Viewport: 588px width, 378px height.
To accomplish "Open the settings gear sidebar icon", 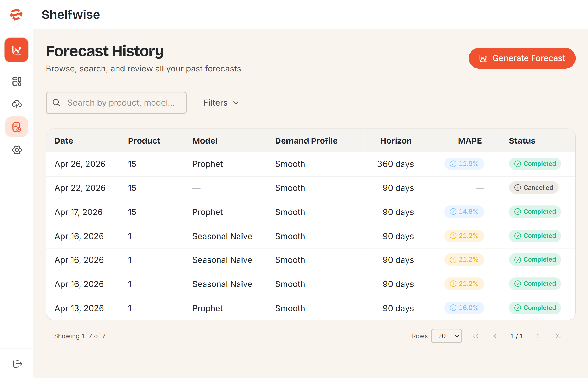I will 17,150.
